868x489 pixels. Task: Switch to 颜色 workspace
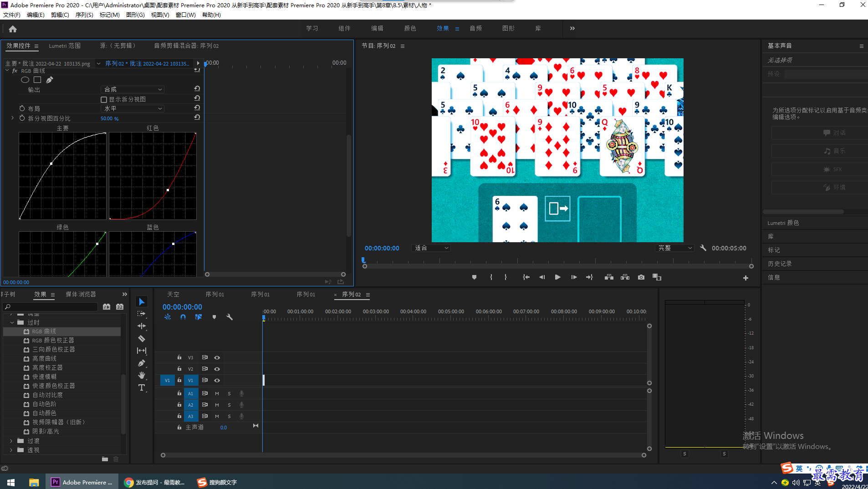pos(410,28)
